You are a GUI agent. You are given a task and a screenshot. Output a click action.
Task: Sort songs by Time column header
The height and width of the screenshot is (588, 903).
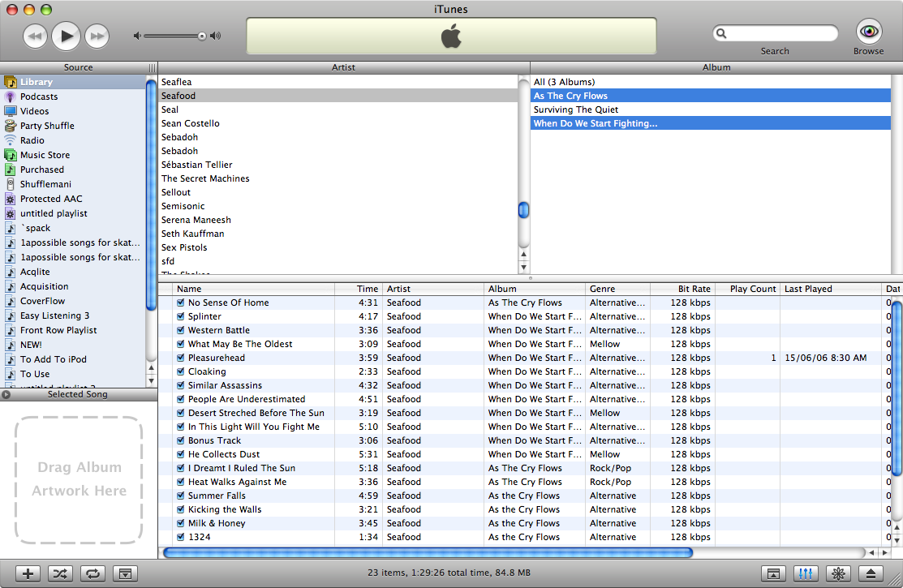point(359,289)
